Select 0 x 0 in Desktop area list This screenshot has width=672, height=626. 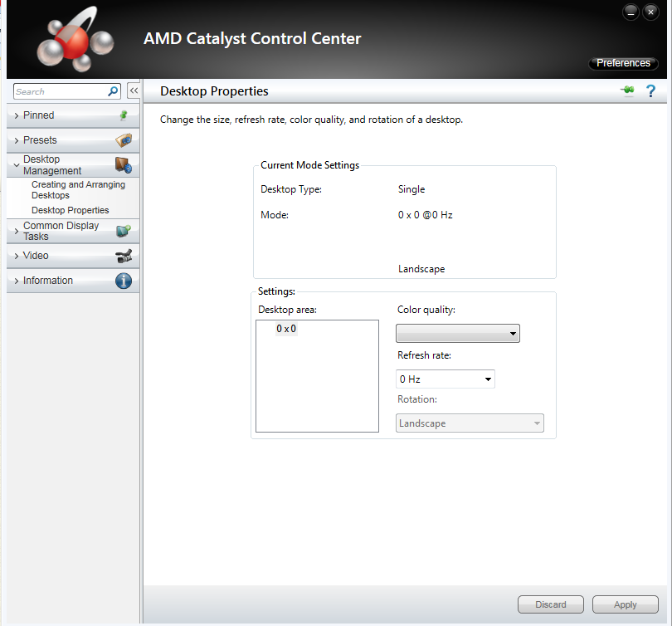(x=286, y=329)
